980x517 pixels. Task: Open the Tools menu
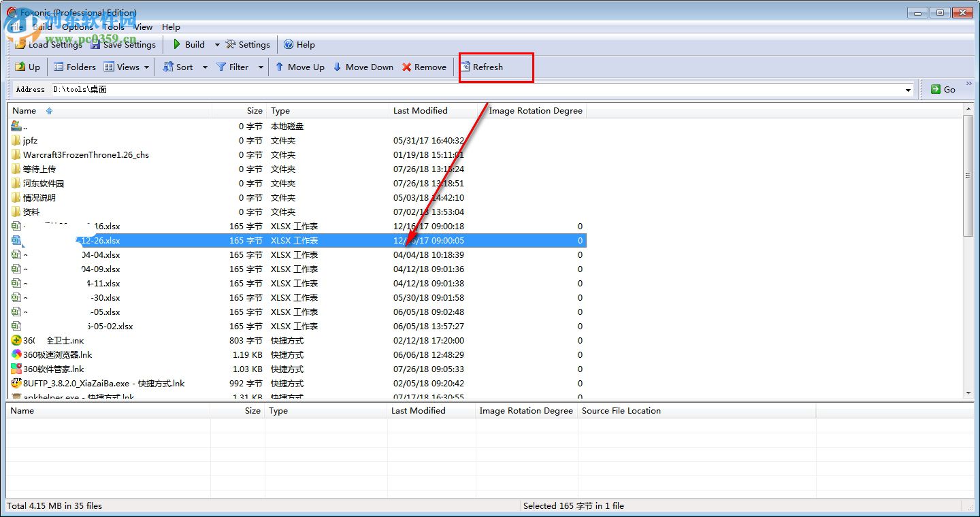pos(113,27)
